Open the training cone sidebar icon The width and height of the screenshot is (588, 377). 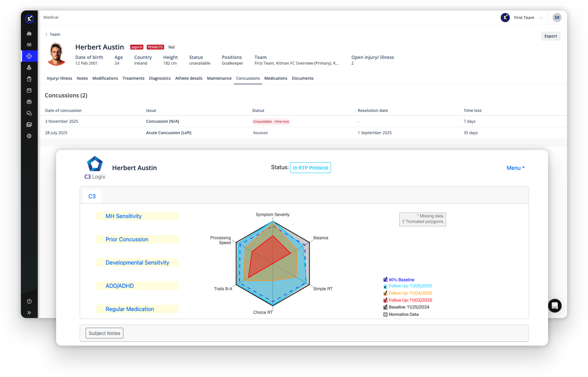pos(29,68)
